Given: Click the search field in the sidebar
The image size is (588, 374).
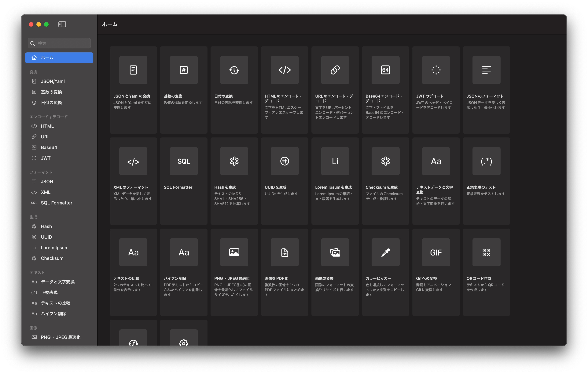Looking at the screenshot, I should click(x=59, y=43).
